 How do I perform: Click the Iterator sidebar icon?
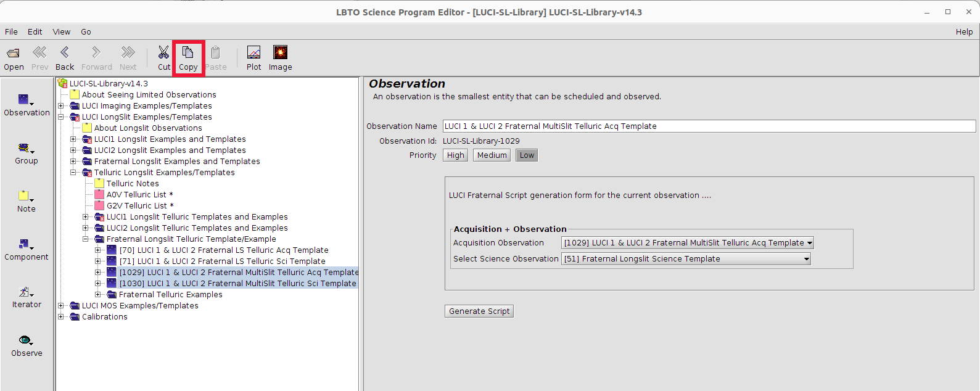[25, 292]
